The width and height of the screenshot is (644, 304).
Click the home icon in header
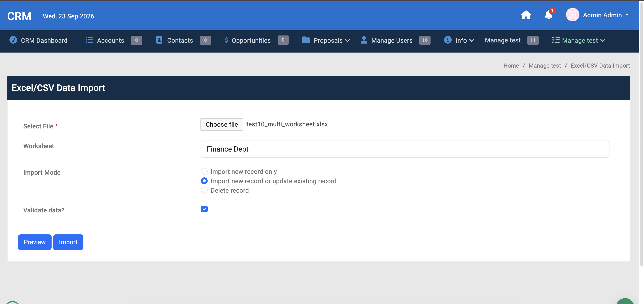526,15
